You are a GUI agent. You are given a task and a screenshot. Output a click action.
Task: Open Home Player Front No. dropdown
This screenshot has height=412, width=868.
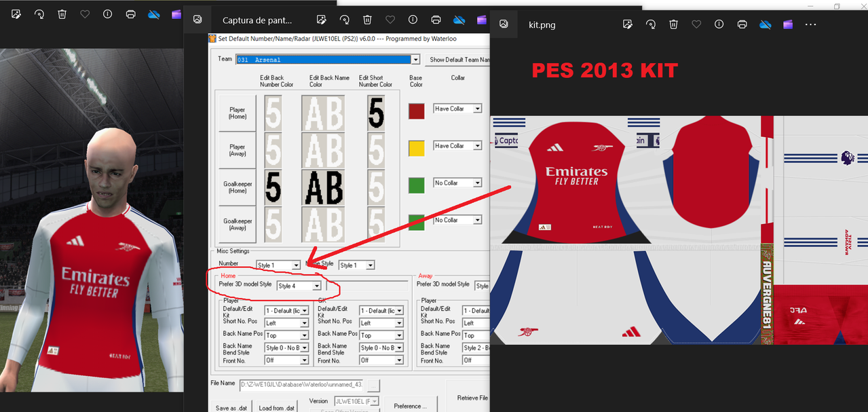point(304,360)
